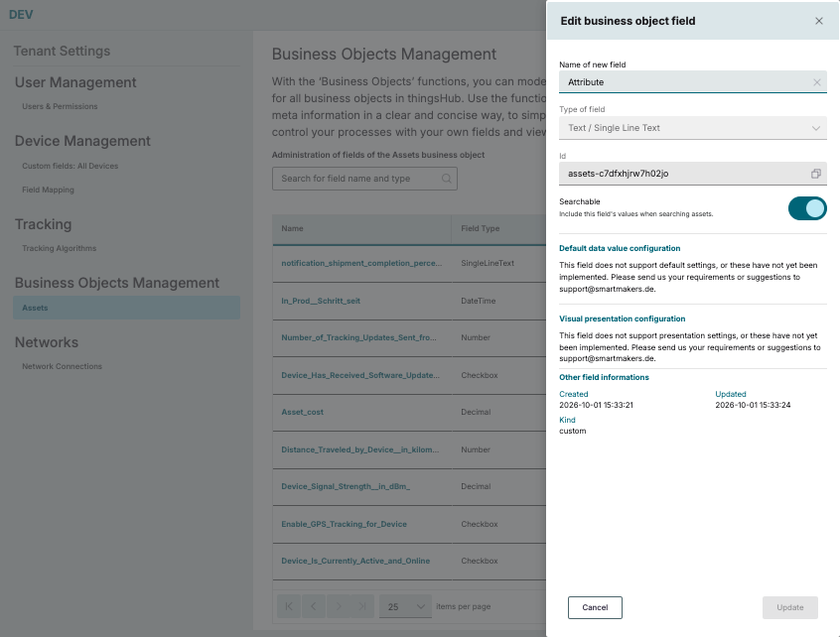Click the Kind value custom
Viewport: 840px width, 637px height.
[573, 431]
